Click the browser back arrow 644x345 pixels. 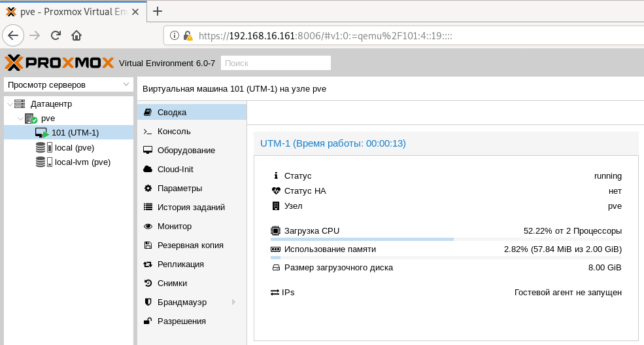click(14, 35)
